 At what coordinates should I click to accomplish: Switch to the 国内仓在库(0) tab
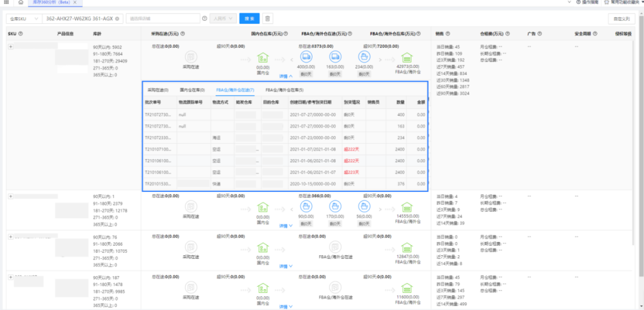pyautogui.click(x=192, y=89)
